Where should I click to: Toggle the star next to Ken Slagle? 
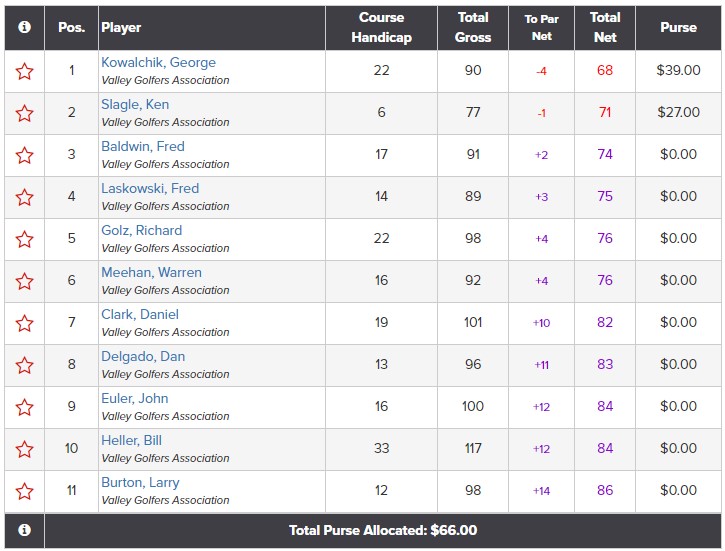pos(25,113)
